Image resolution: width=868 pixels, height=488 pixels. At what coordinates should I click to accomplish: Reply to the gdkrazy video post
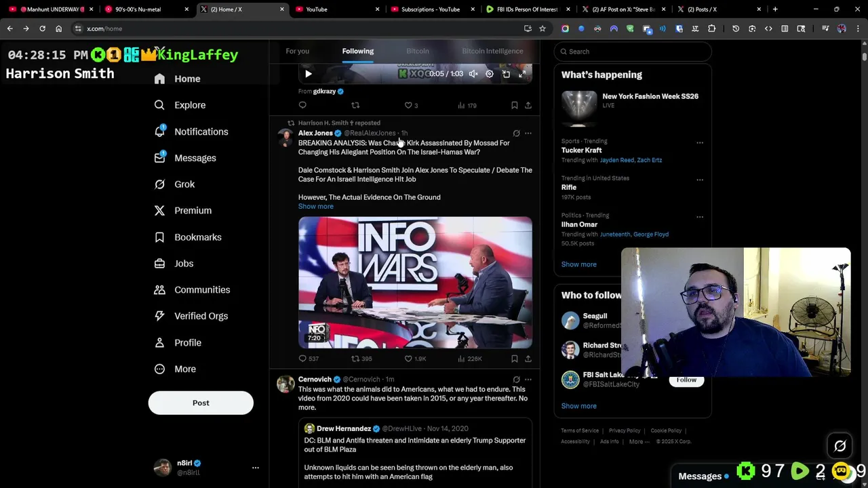click(302, 105)
